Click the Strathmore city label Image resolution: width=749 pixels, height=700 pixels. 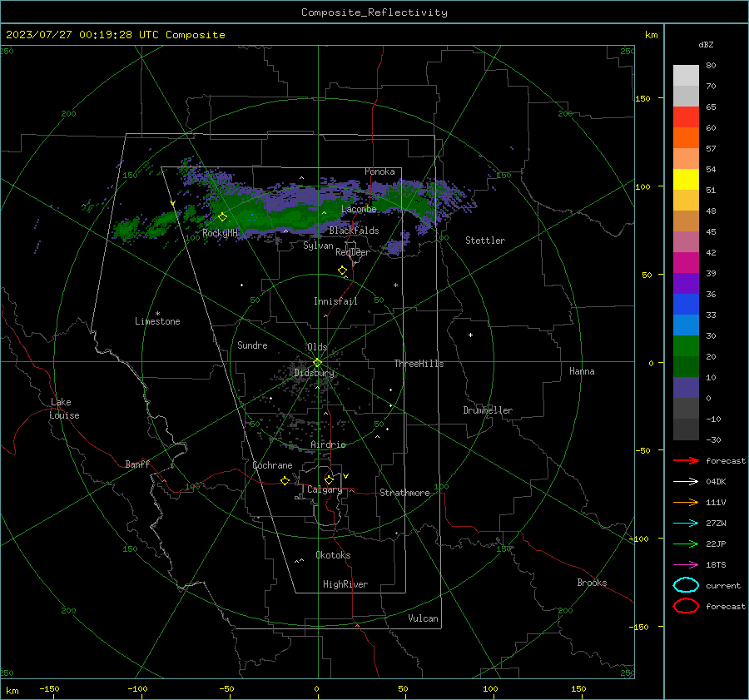pyautogui.click(x=404, y=493)
